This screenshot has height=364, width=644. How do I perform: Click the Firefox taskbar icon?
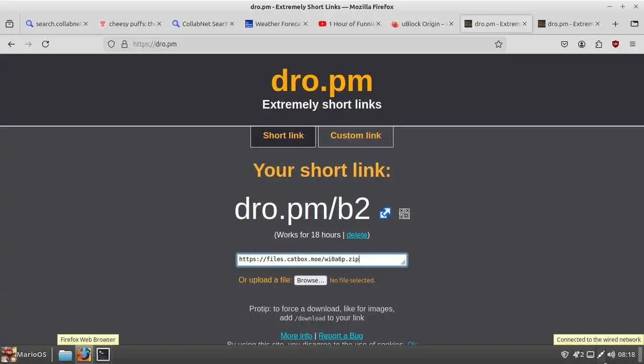(84, 355)
